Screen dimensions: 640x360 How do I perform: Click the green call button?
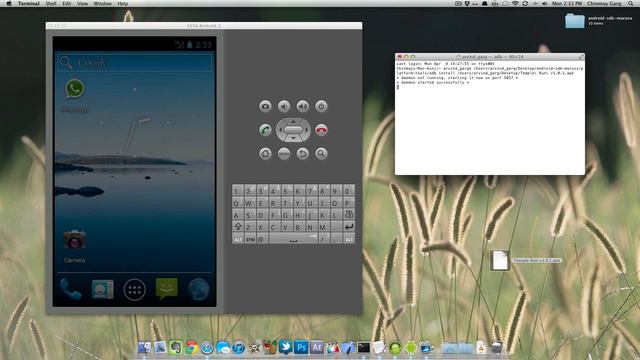(x=265, y=130)
